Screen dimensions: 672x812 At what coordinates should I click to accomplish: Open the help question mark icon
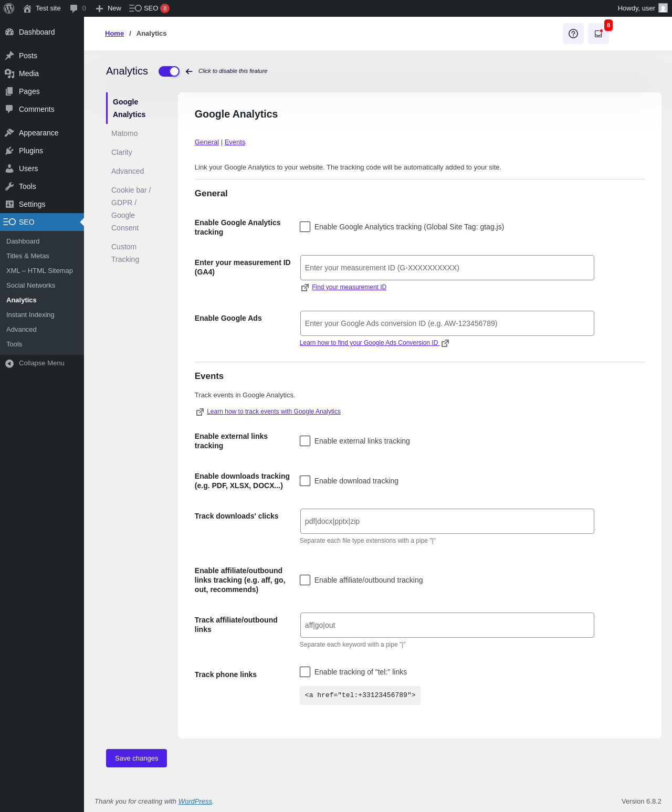point(573,34)
